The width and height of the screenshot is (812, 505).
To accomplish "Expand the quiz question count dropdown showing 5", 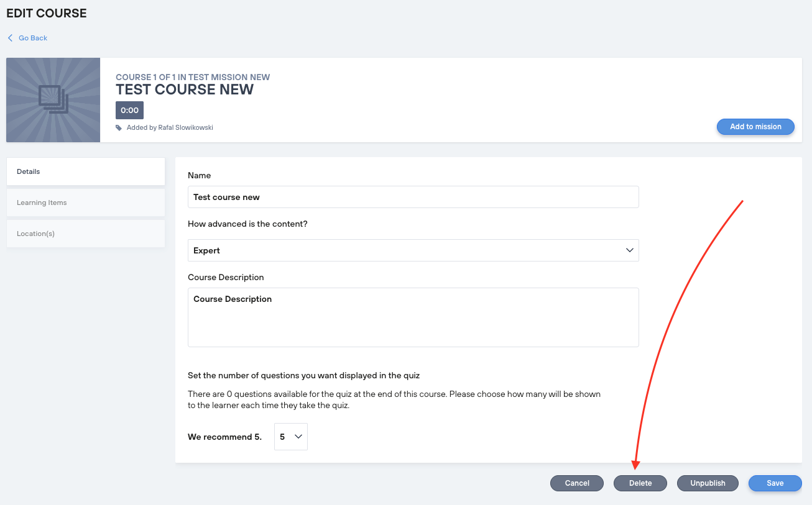I will pyautogui.click(x=290, y=437).
